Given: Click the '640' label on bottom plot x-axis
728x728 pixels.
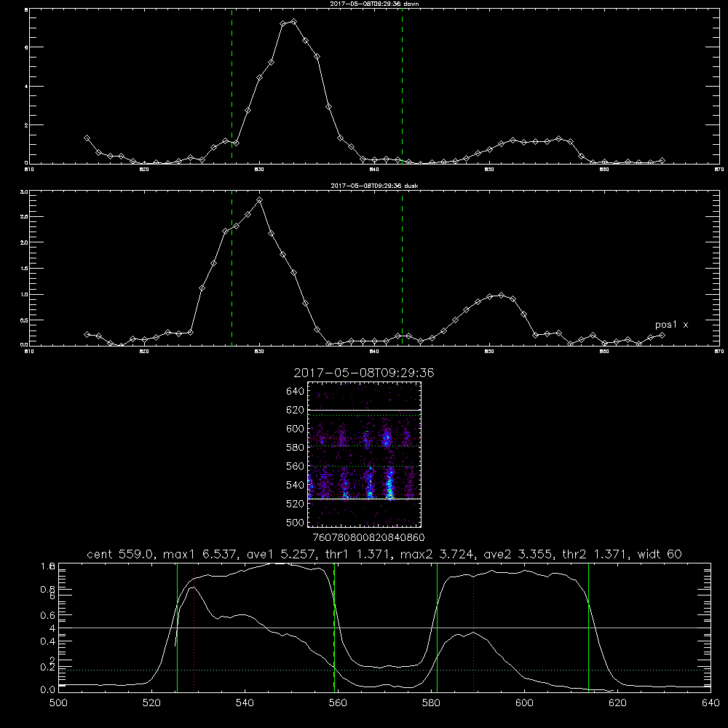Looking at the screenshot, I should pos(711,703).
